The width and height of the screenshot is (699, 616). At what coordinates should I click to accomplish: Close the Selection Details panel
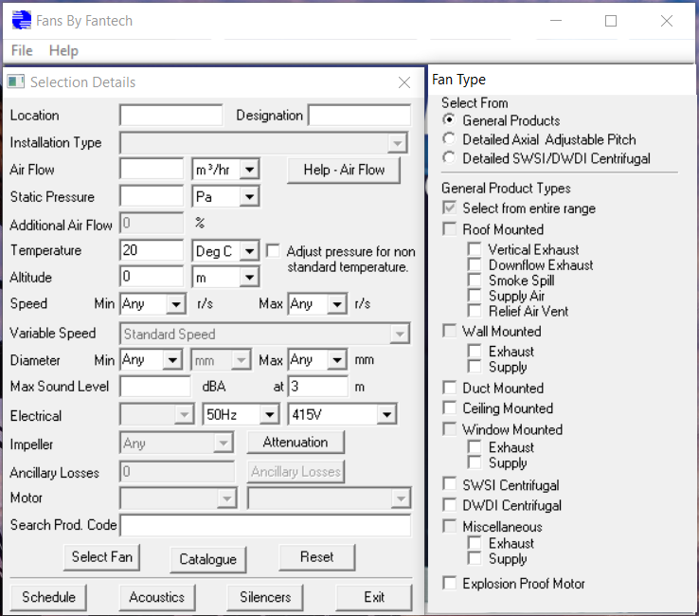(x=404, y=82)
